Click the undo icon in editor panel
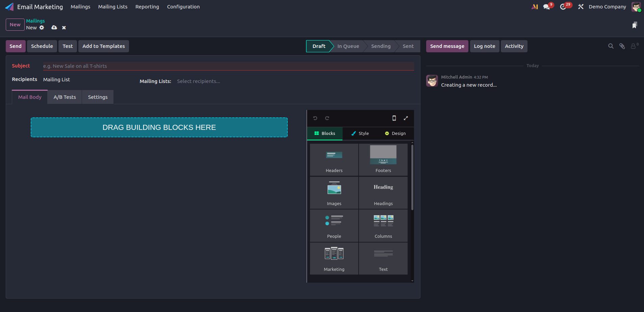The height and width of the screenshot is (312, 644). click(x=315, y=118)
